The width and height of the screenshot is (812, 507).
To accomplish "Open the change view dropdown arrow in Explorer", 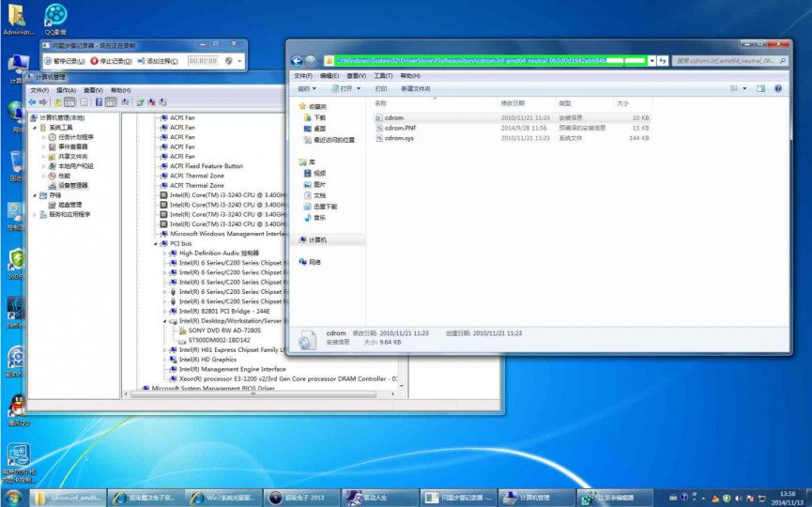I will (x=744, y=88).
